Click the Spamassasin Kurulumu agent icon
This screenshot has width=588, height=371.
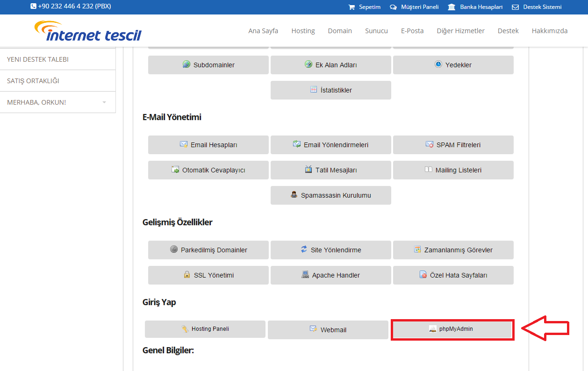pyautogui.click(x=294, y=195)
